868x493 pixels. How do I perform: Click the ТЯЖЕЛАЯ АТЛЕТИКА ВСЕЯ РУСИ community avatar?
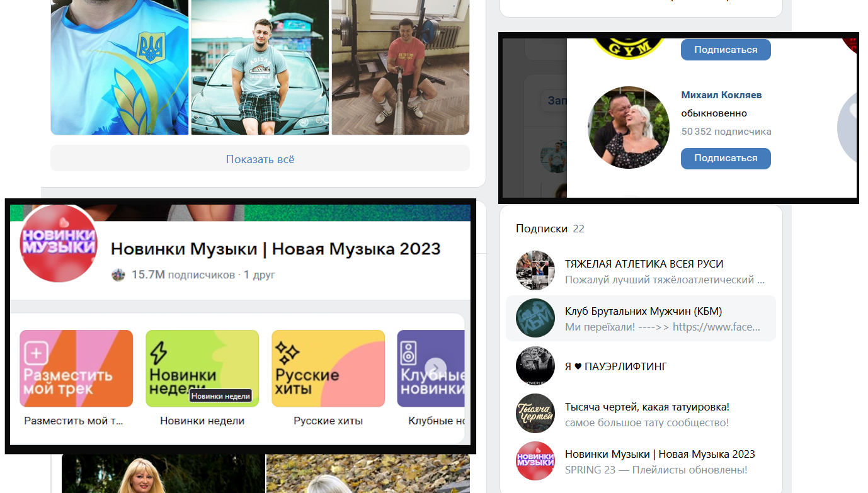coord(535,271)
